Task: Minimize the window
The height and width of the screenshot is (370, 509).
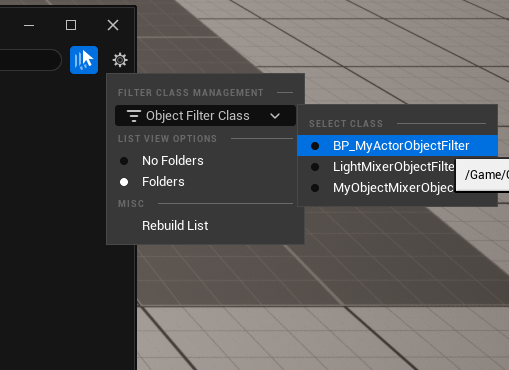Action: (29, 25)
